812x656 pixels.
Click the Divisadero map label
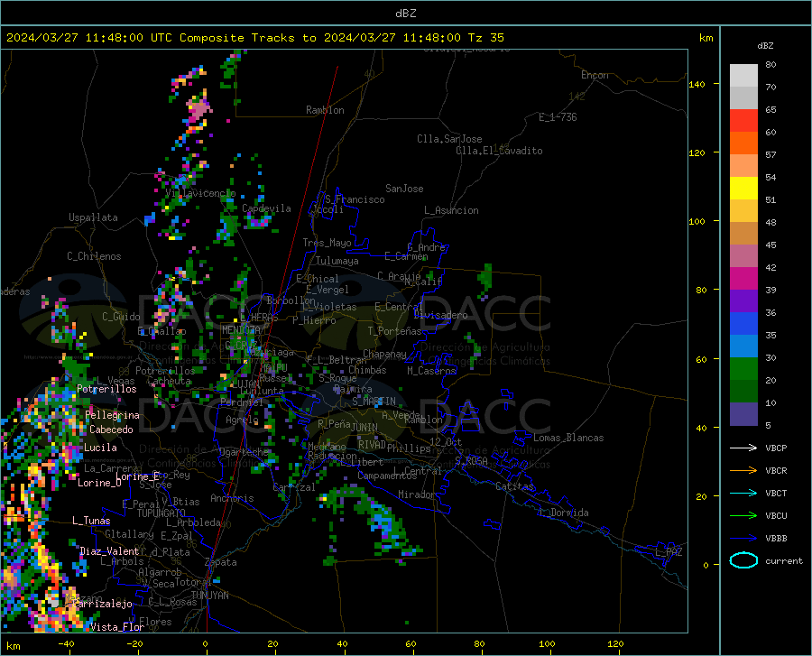click(440, 315)
